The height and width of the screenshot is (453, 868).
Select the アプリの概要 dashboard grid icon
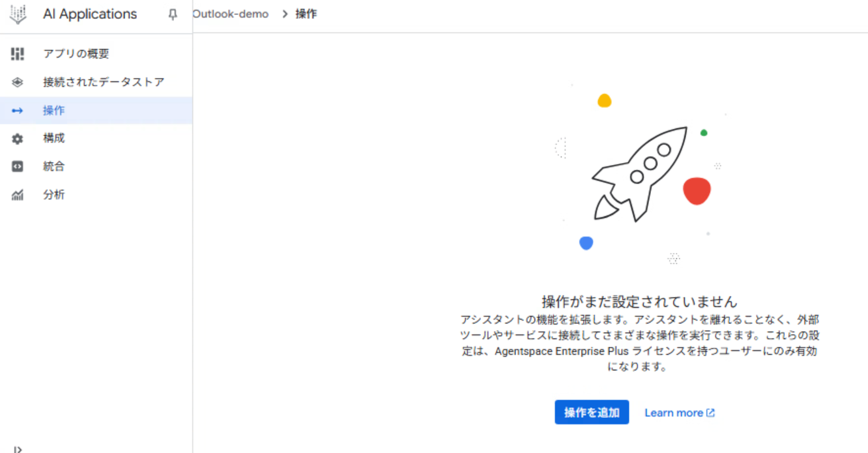[x=18, y=54]
